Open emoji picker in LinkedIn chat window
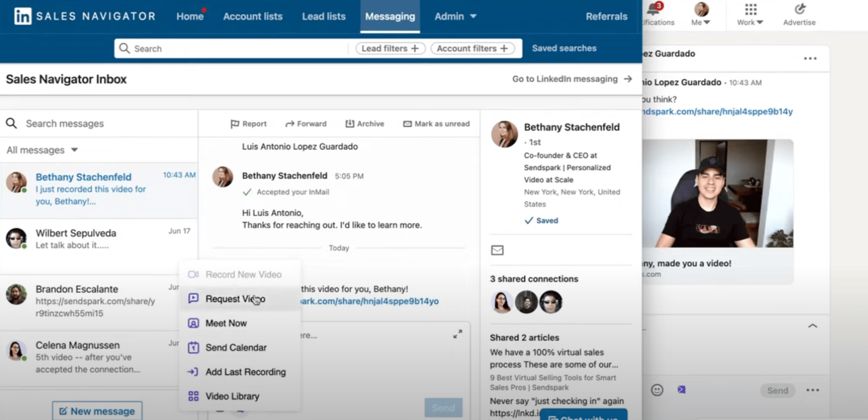The image size is (868, 420). (x=657, y=390)
